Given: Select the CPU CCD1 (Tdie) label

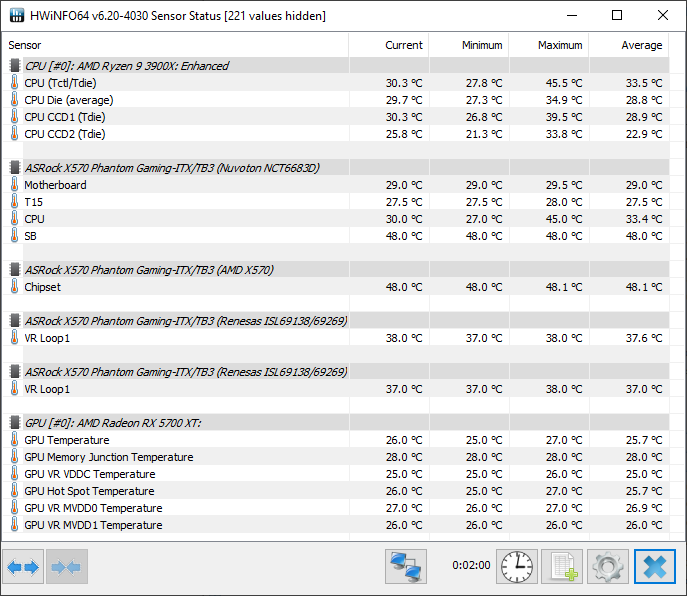Looking at the screenshot, I should tap(65, 117).
